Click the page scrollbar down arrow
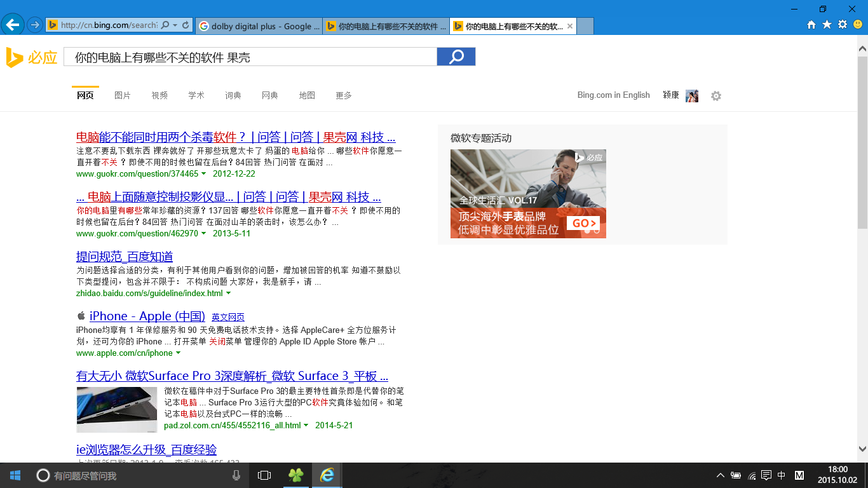 pyautogui.click(x=862, y=449)
